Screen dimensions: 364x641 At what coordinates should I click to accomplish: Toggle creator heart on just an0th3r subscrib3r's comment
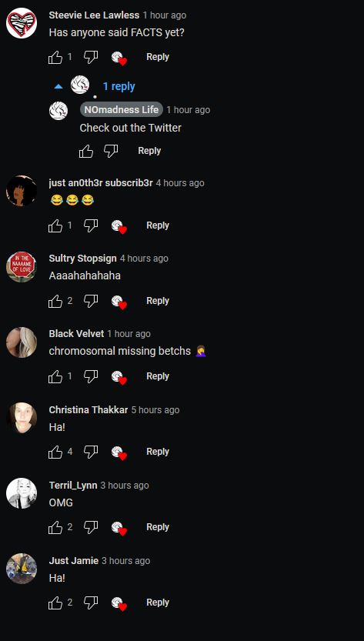tap(119, 226)
